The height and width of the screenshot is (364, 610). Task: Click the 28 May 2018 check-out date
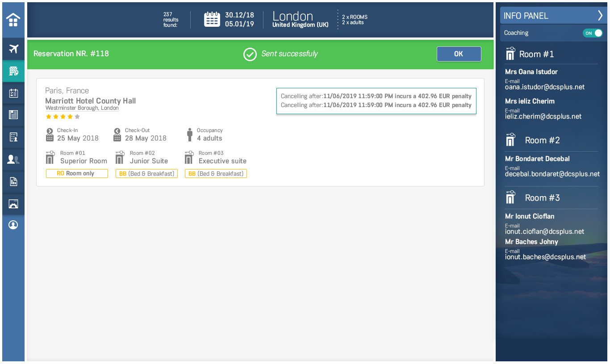tap(146, 138)
